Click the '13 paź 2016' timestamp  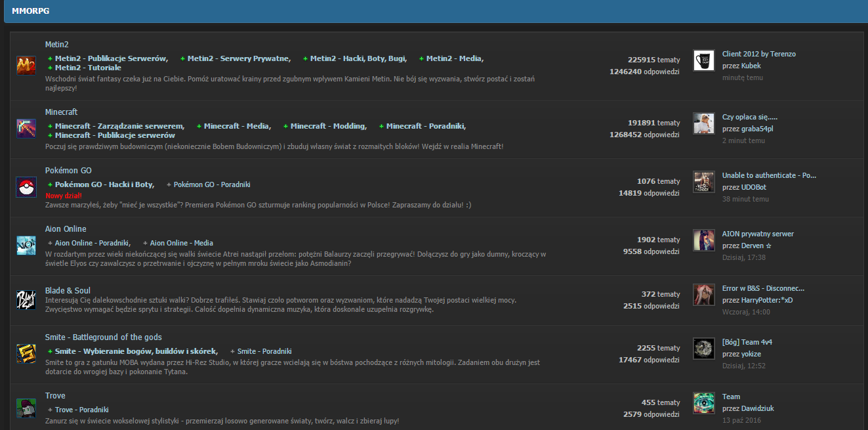point(741,420)
